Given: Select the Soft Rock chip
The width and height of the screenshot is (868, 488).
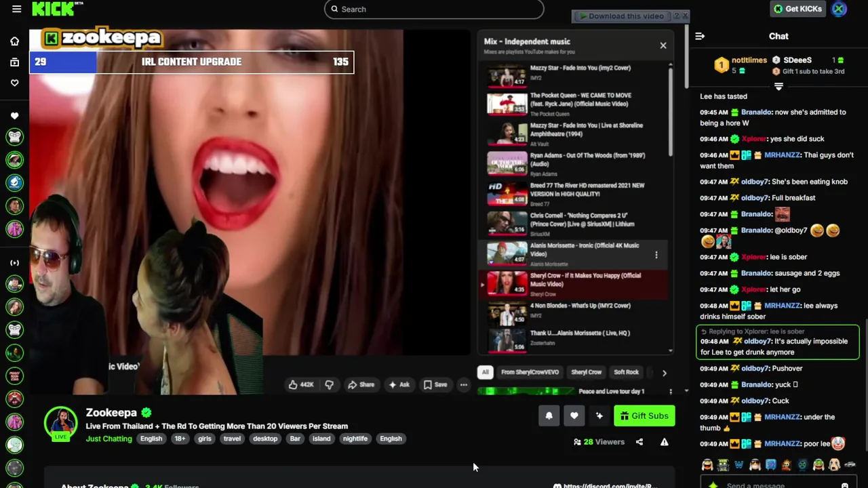Looking at the screenshot, I should (x=626, y=372).
